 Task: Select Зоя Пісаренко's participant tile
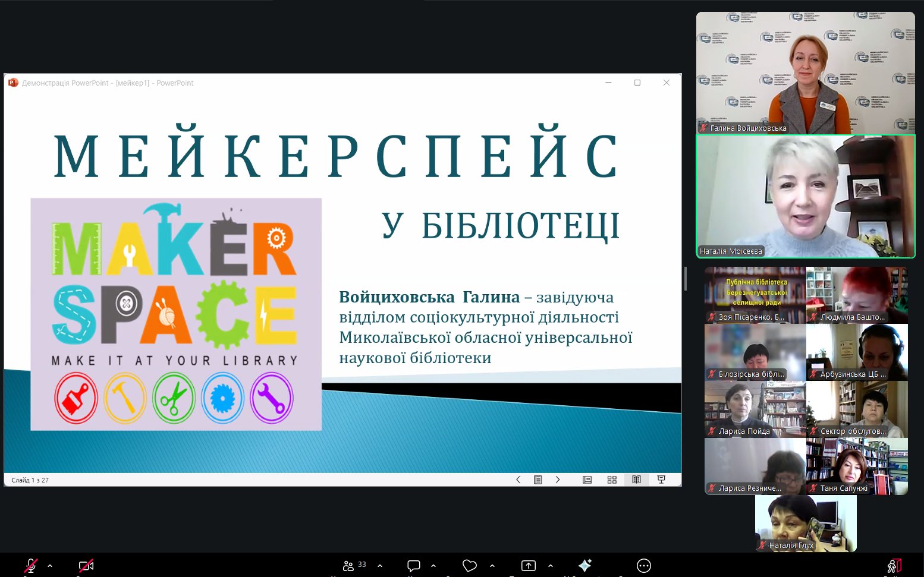[755, 295]
